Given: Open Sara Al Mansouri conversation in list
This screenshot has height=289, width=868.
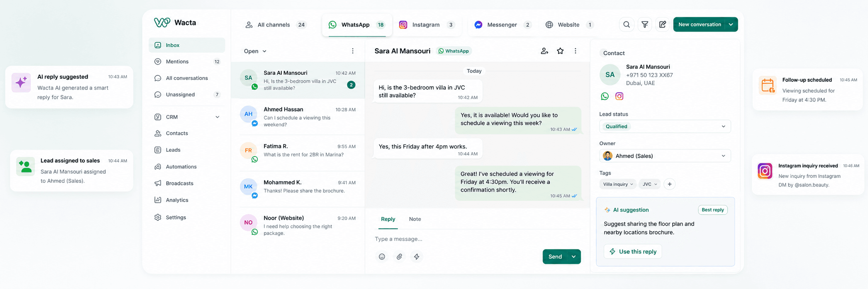Looking at the screenshot, I should [298, 80].
